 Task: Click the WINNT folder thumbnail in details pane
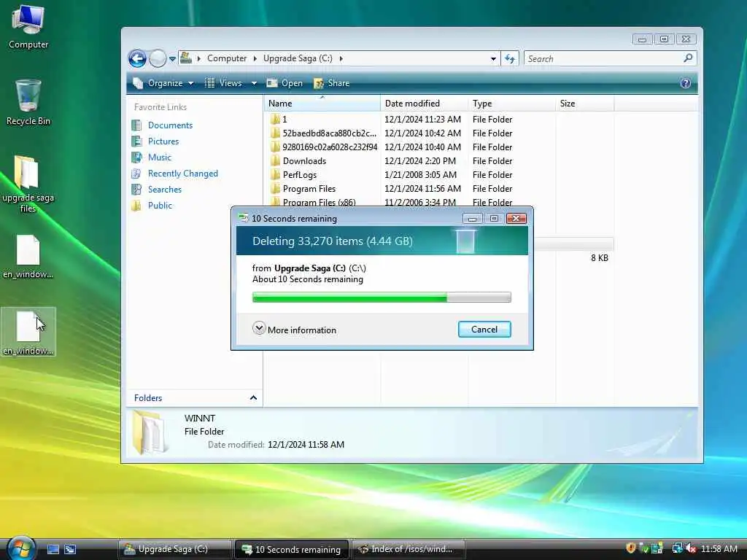[x=150, y=432]
